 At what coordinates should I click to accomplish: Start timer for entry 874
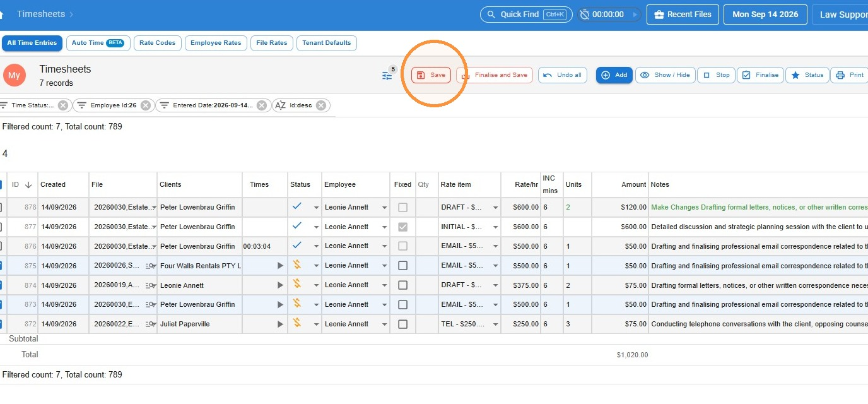[x=280, y=285]
